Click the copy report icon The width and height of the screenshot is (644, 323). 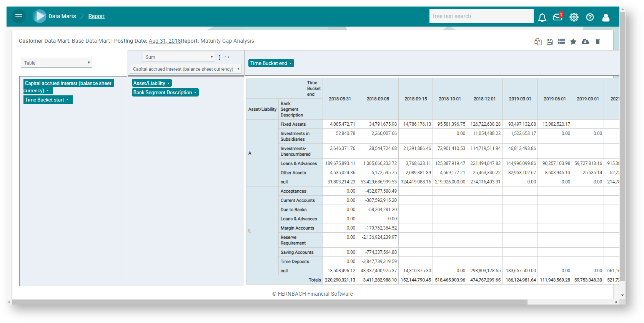point(538,42)
